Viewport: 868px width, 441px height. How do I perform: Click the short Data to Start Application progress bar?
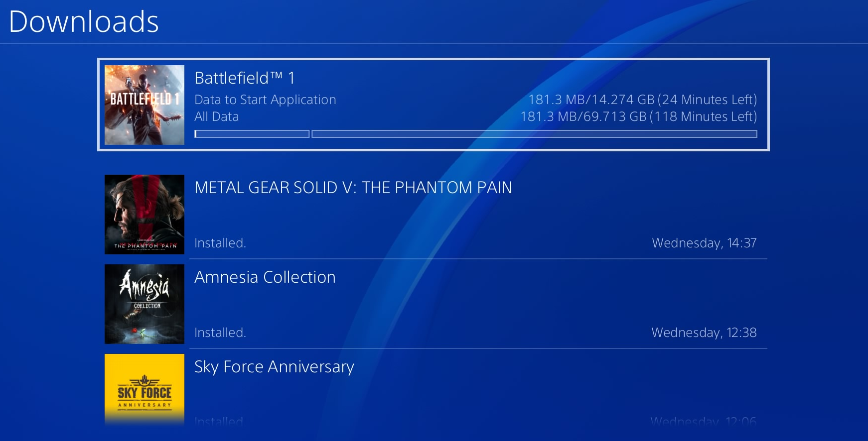tap(252, 134)
